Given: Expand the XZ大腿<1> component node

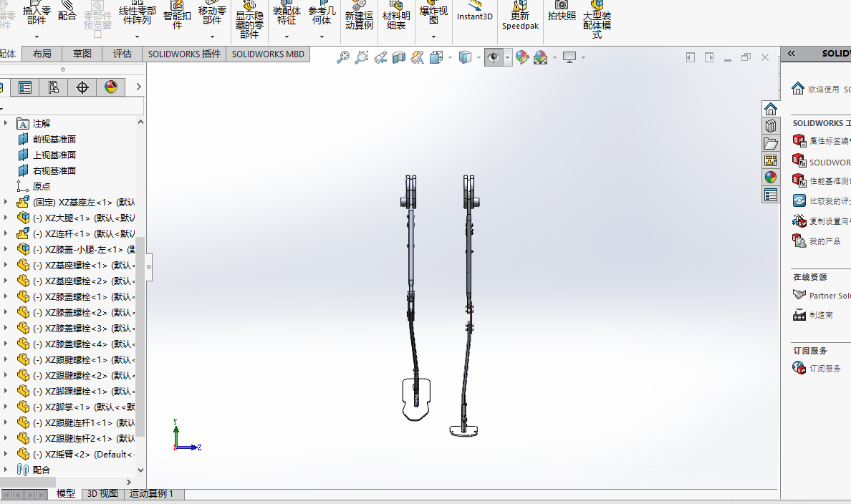Looking at the screenshot, I should 6,218.
